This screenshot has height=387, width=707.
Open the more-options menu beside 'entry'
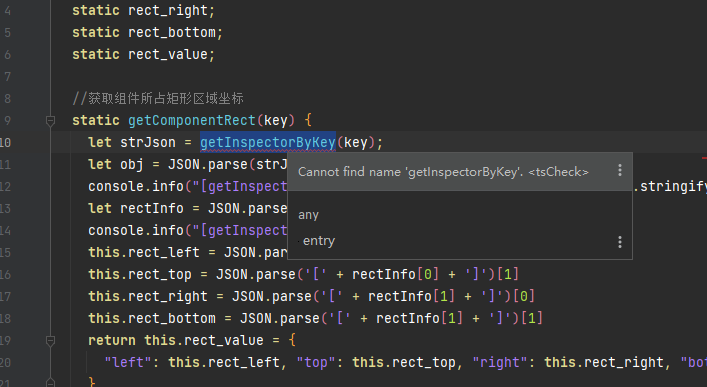pos(620,242)
